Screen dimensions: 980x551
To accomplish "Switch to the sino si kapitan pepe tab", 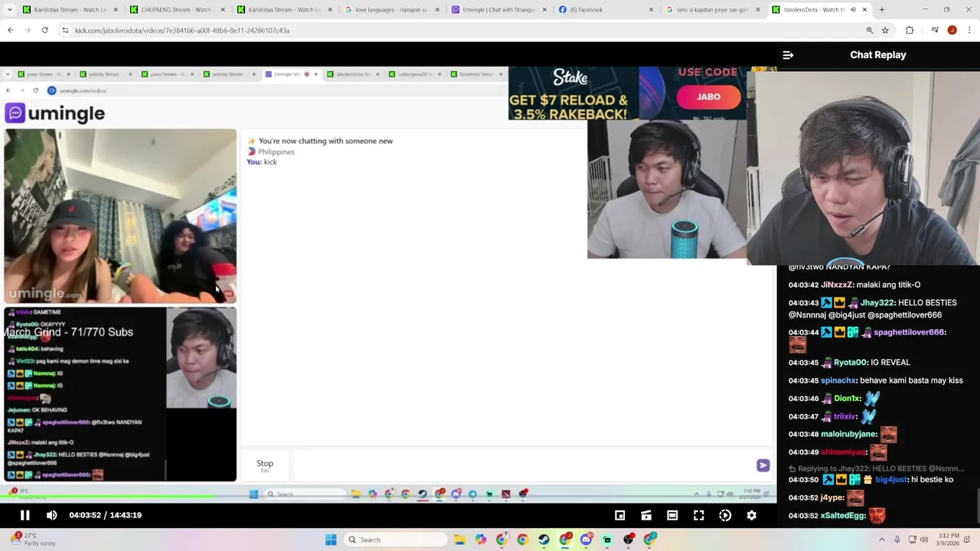I will click(x=712, y=10).
